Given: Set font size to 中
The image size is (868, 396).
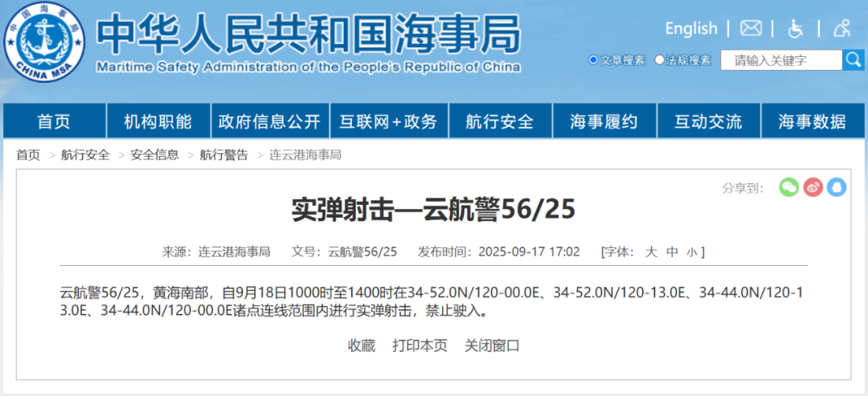Looking at the screenshot, I should point(672,252).
